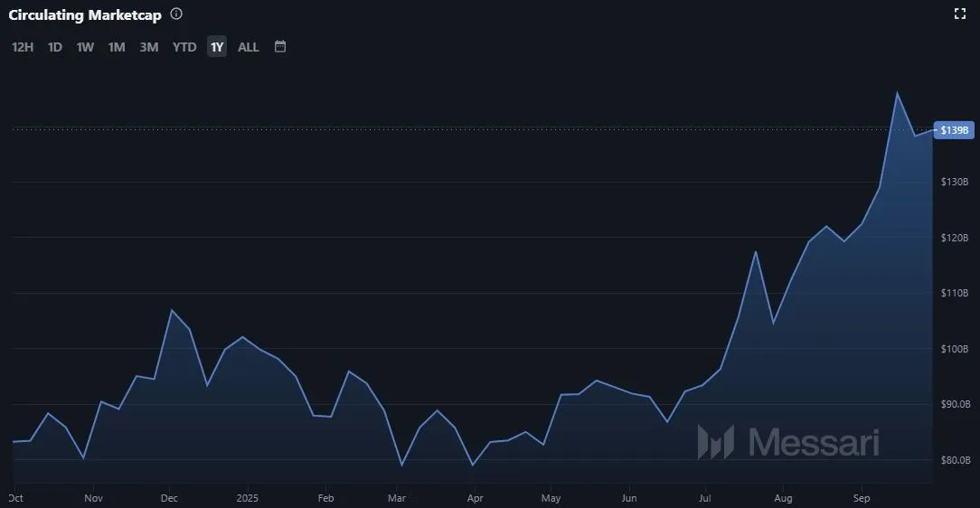This screenshot has width=980, height=508.
Task: Click the highest peak in September
Action: [896, 93]
